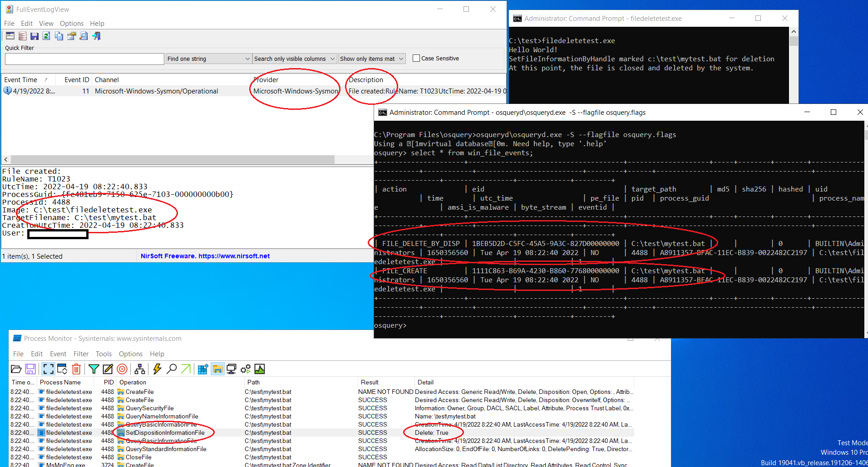Select the QueryNameInformationFile operation row

(321, 417)
